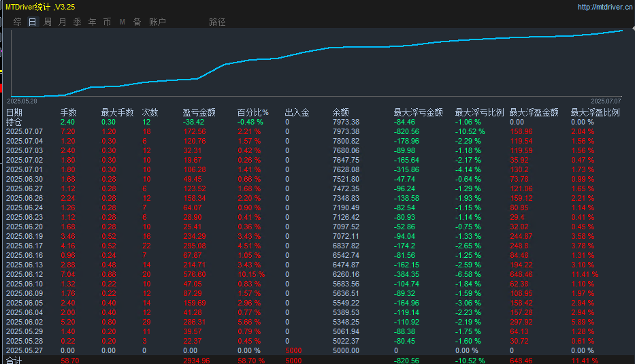
Task: Click floating loss -820.56 in 2025.07.07 row
Action: 406,131
